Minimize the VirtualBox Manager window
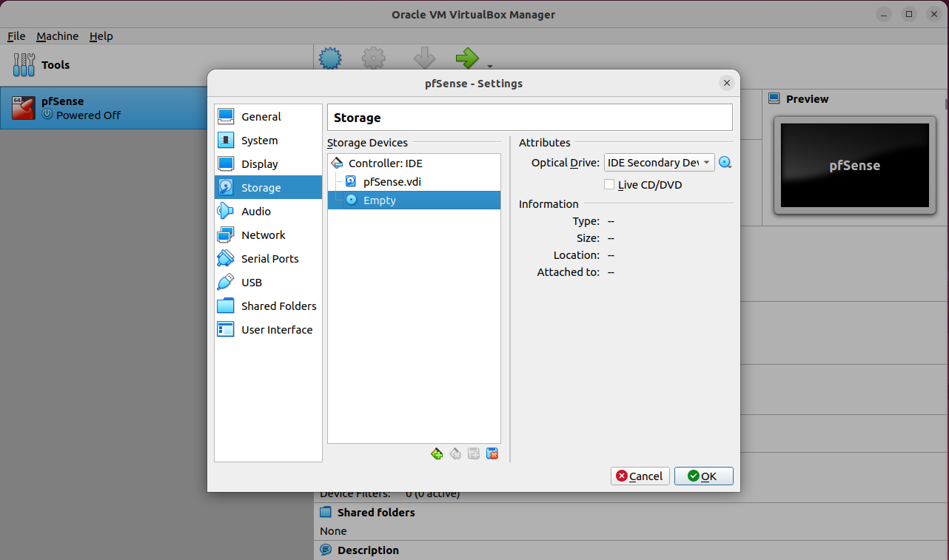 [884, 14]
